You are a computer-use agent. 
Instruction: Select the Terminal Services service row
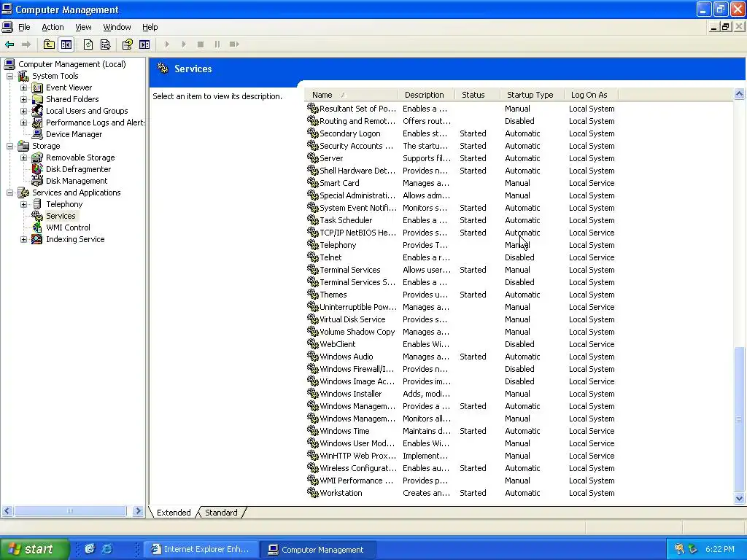(x=461, y=270)
